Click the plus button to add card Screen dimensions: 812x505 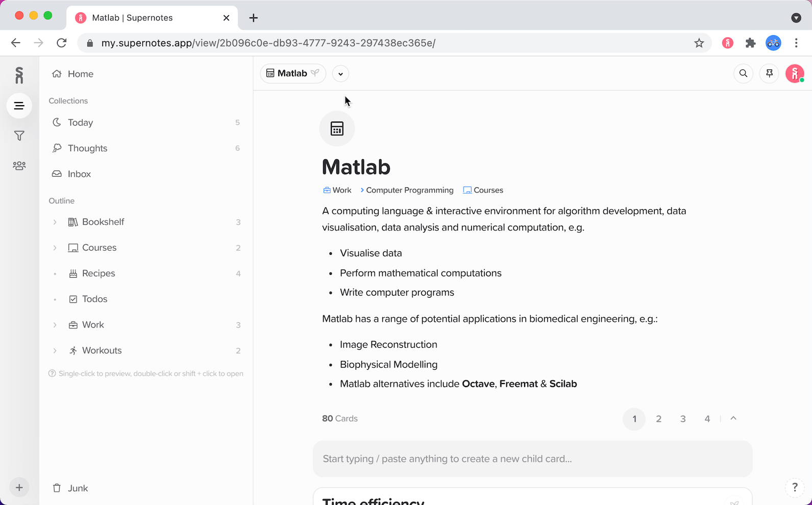coord(19,488)
